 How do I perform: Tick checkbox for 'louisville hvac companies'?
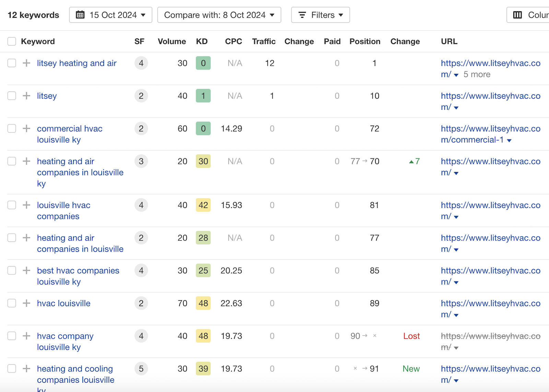12,205
